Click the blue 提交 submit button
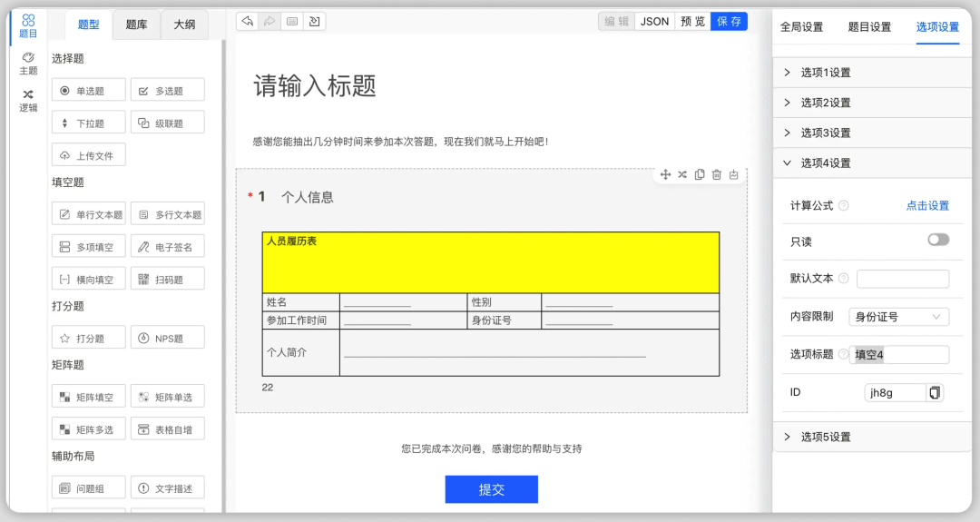Screen dimensions: 980x522 point(491,489)
